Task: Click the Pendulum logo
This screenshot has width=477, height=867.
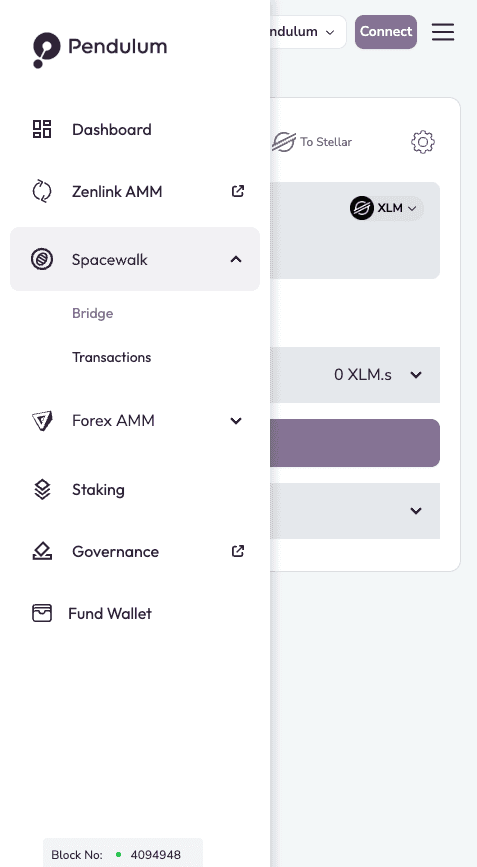Action: 100,50
